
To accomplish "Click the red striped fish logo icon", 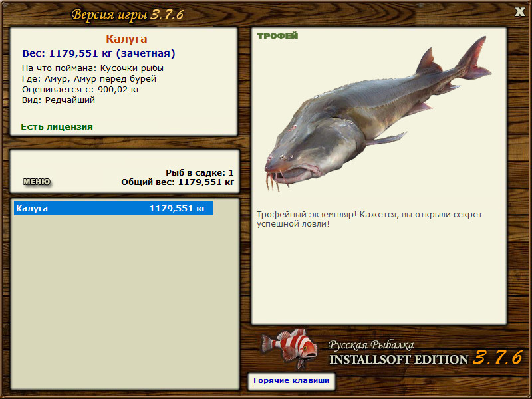I will coord(289,348).
